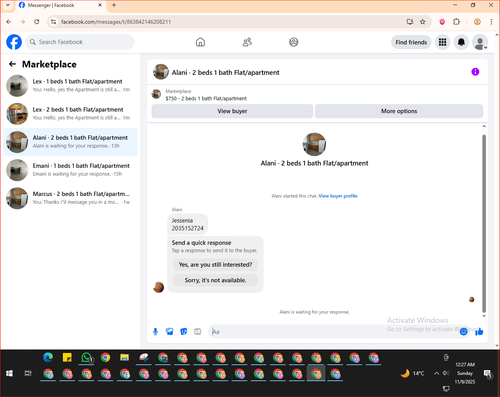The height and width of the screenshot is (397, 500).
Task: Attach a photo to the message
Action: (x=169, y=331)
